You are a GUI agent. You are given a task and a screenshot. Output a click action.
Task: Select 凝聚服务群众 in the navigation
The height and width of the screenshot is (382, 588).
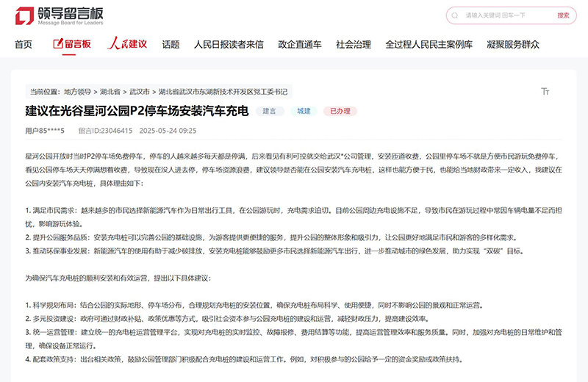pyautogui.click(x=512, y=44)
